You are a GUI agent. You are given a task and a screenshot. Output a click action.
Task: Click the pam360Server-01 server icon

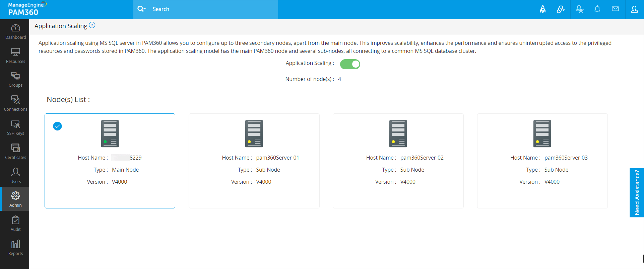pyautogui.click(x=254, y=133)
